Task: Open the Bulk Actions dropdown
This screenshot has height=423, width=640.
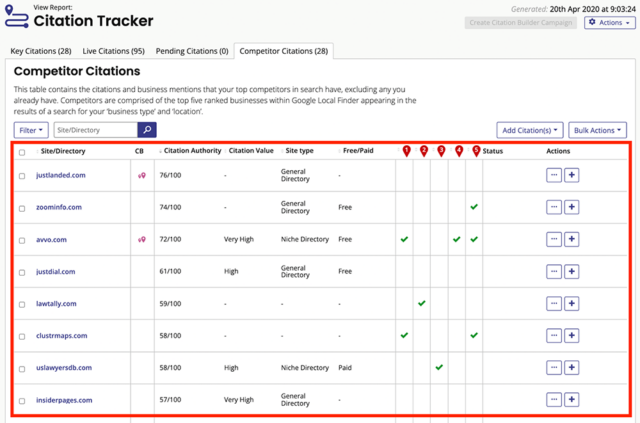Action: pyautogui.click(x=598, y=130)
